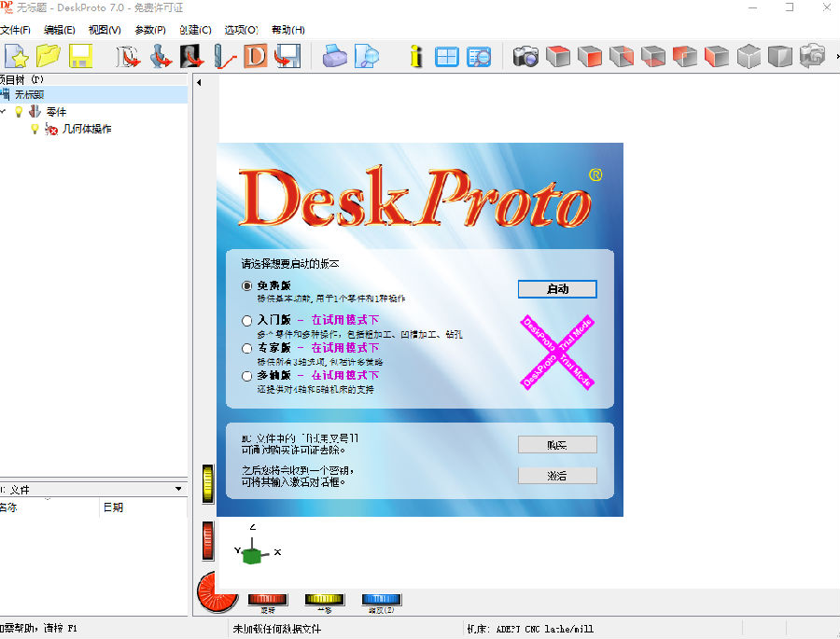The width and height of the screenshot is (840, 639).
Task: Collapse the 零件 tree node
Action: [3, 111]
